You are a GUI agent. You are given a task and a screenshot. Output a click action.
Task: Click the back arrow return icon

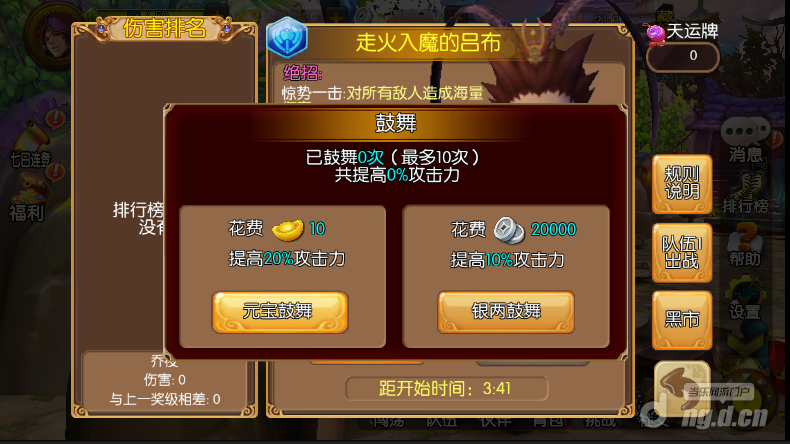pos(682,388)
